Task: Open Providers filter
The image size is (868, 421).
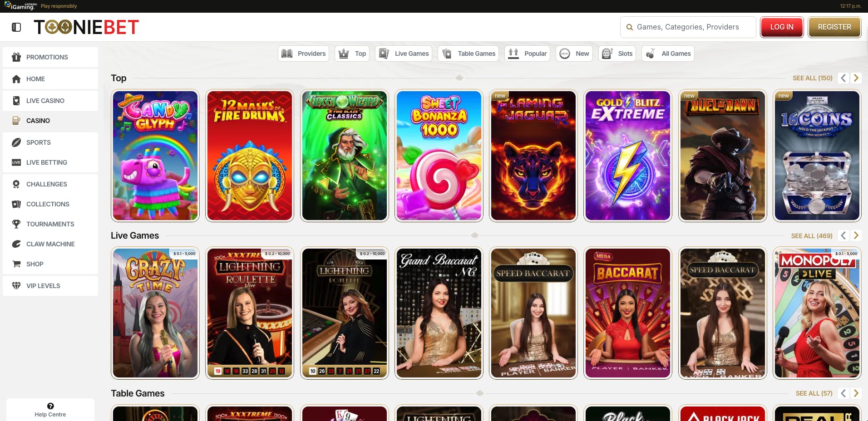Action: (303, 54)
